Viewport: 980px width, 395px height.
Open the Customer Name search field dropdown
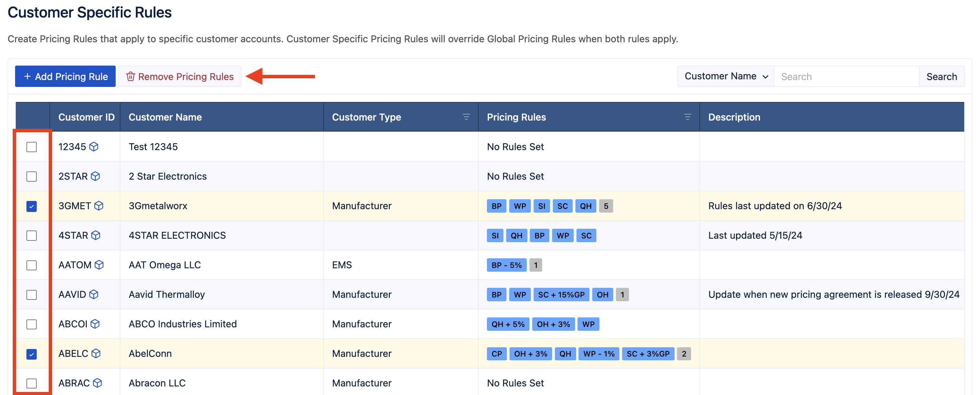pos(725,76)
